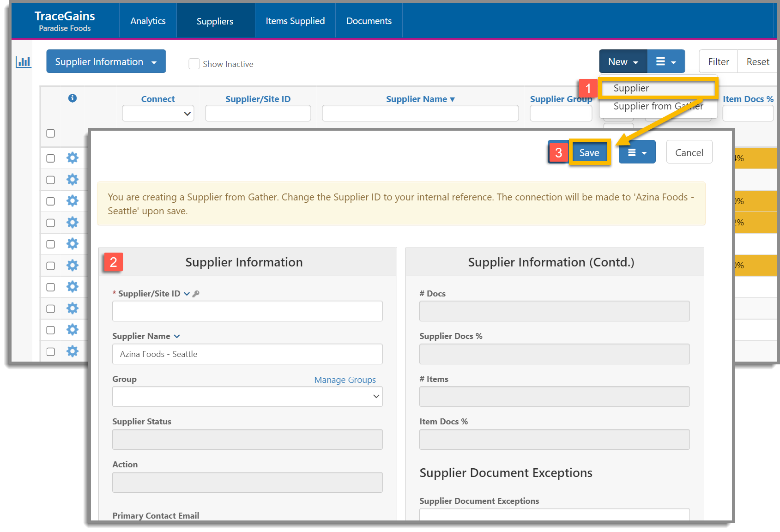Click the gear icon in the ninth supplier row
Image resolution: width=780 pixels, height=532 pixels.
pos(73,330)
